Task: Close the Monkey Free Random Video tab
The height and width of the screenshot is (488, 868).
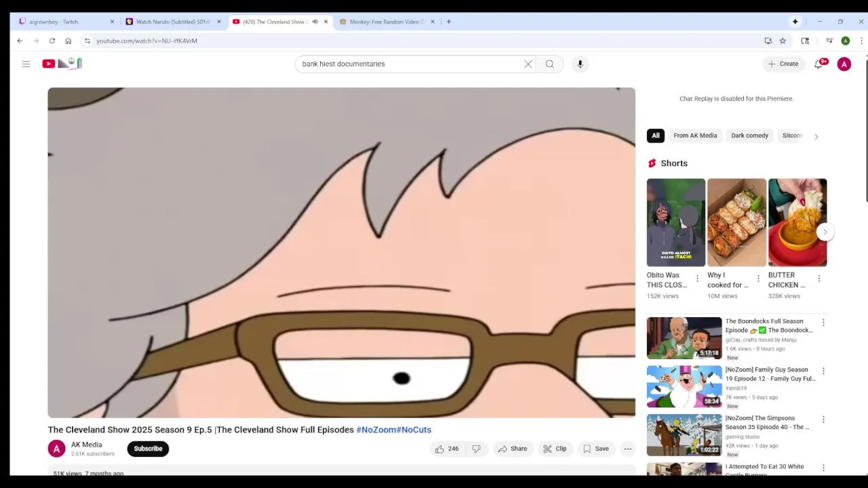Action: [433, 22]
